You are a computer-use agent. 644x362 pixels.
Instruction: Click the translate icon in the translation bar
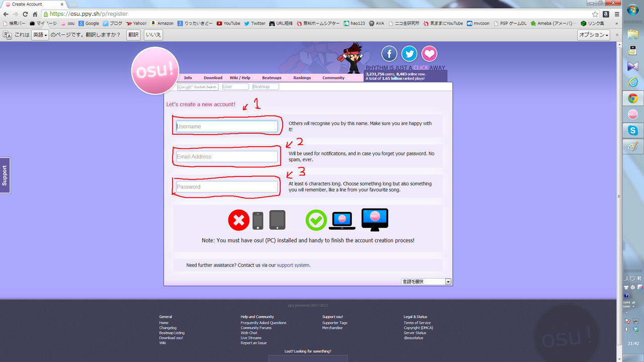point(7,35)
